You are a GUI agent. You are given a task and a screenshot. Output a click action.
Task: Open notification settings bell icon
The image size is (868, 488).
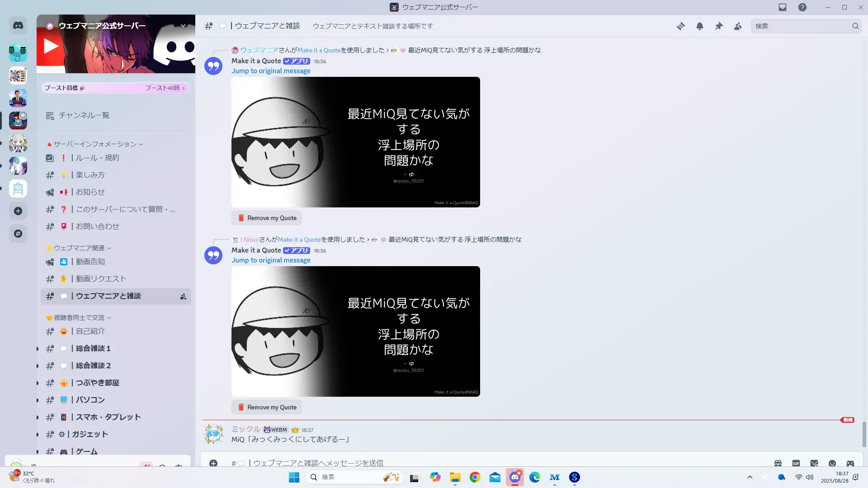point(700,26)
